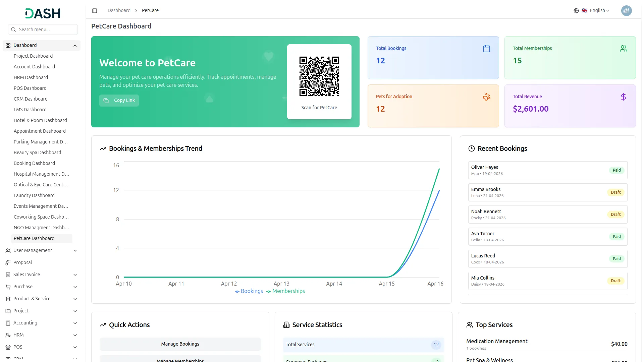Open Laundry Dashboard in sidebar
This screenshot has height=362, width=644.
[34, 195]
